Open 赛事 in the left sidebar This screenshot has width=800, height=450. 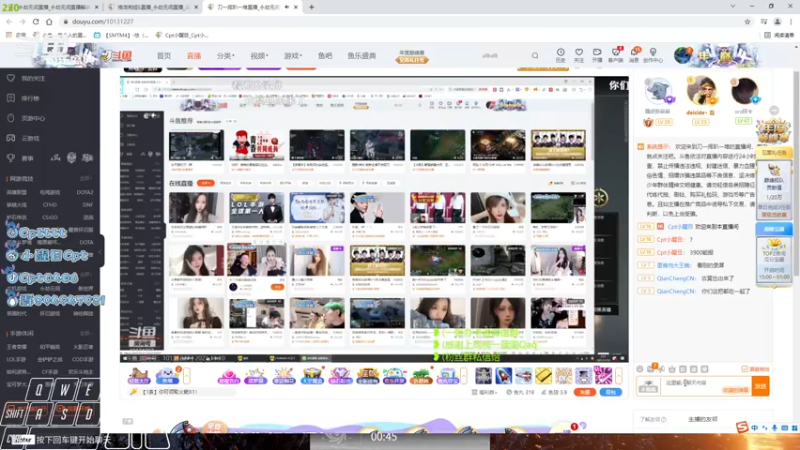tap(21, 158)
